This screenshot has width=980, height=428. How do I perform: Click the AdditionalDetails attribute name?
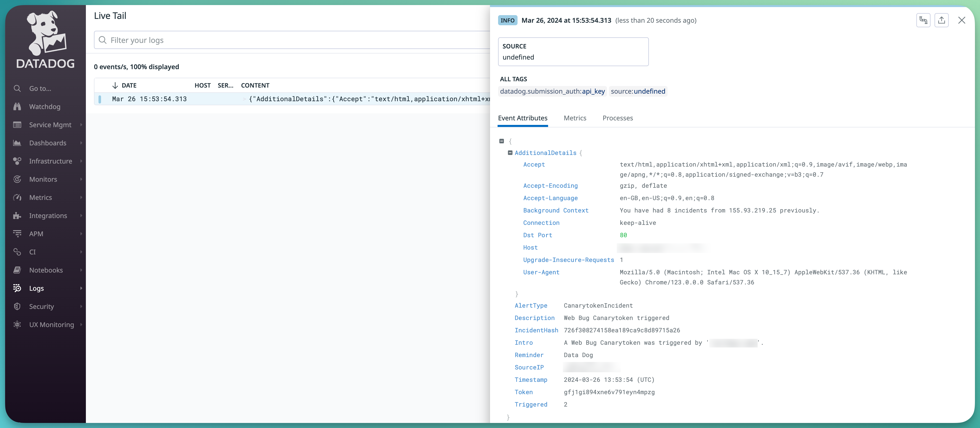(545, 153)
